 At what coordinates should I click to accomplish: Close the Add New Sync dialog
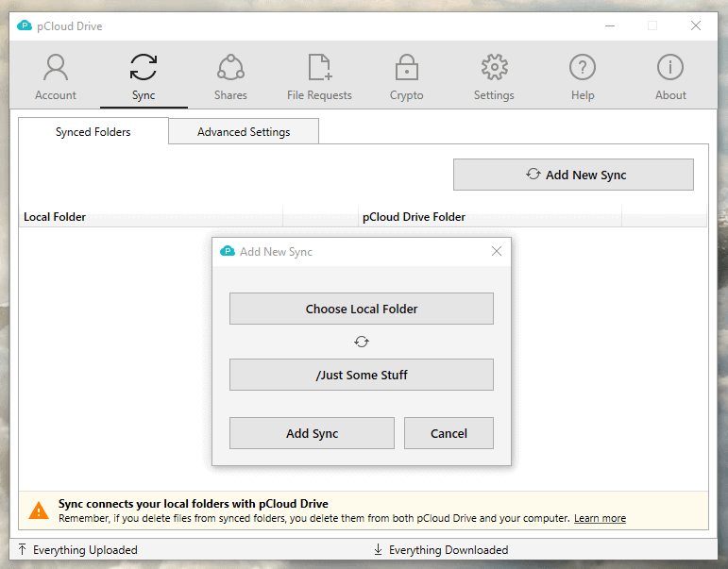[497, 251]
